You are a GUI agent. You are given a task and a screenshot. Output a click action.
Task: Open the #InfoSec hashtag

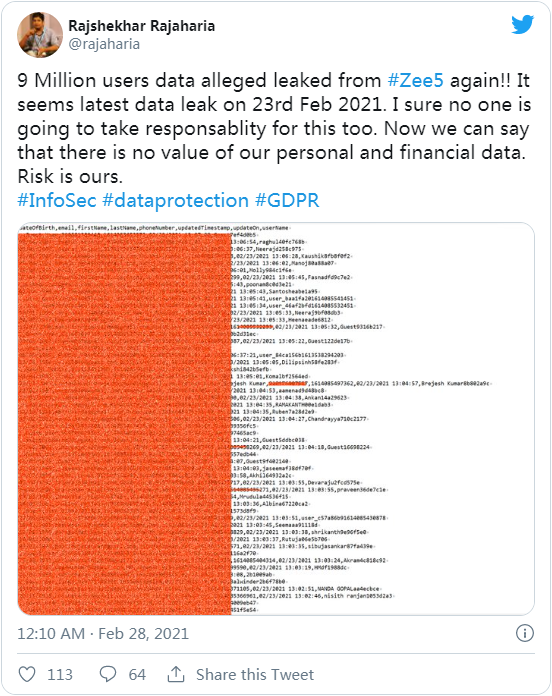[57, 200]
